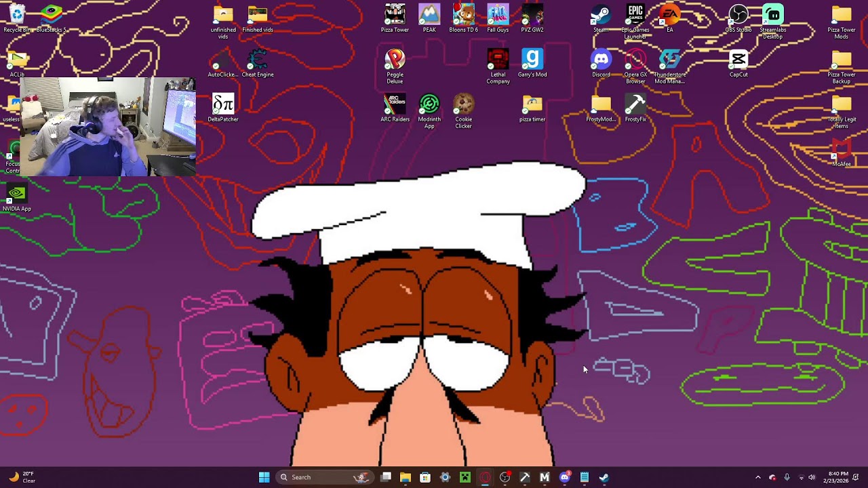
Task: Launch OBS Studio from the desktop
Action: click(738, 18)
